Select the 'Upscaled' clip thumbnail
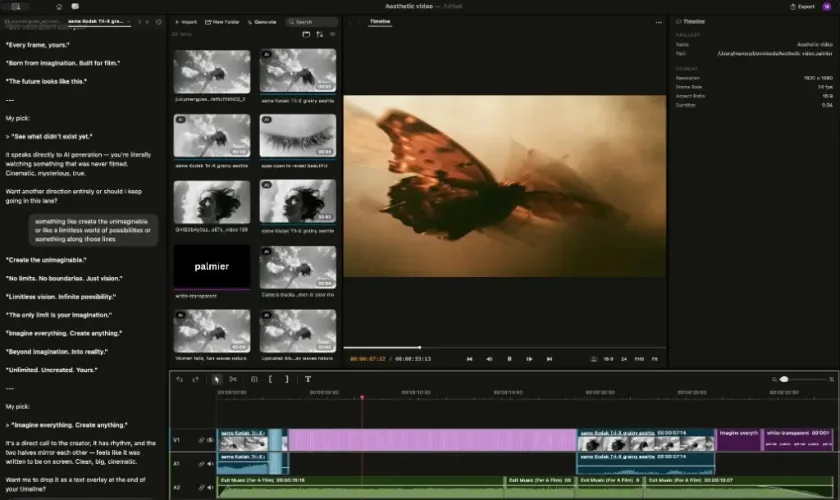 [x=298, y=331]
